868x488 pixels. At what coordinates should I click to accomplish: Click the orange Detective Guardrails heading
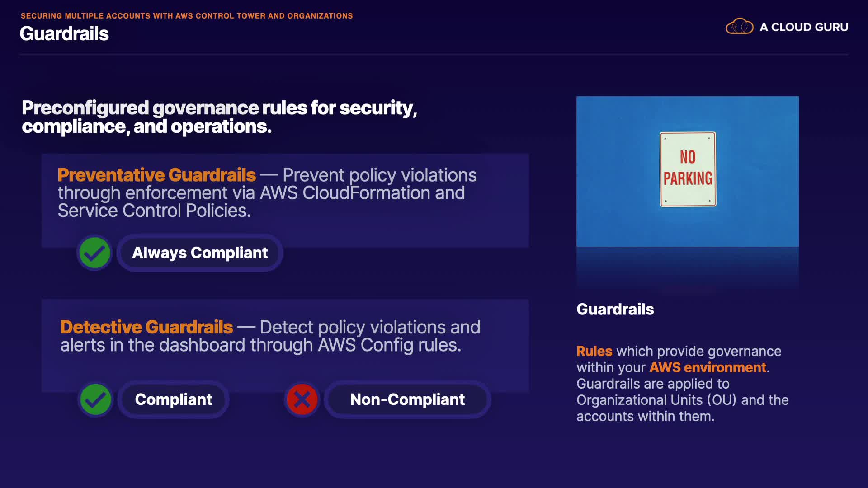click(146, 327)
